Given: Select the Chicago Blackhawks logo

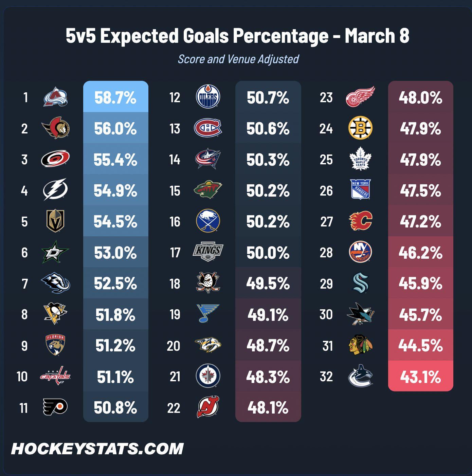Looking at the screenshot, I should tap(361, 345).
